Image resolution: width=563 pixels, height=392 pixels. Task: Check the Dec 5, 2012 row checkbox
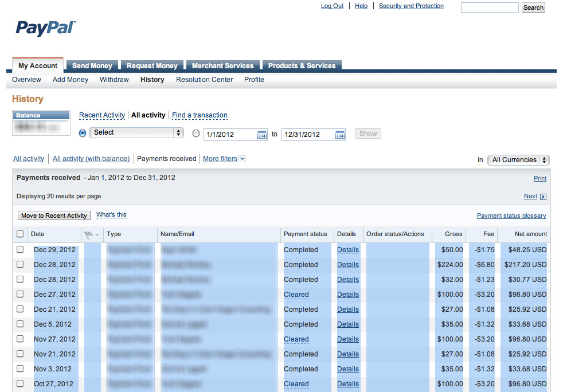[20, 324]
